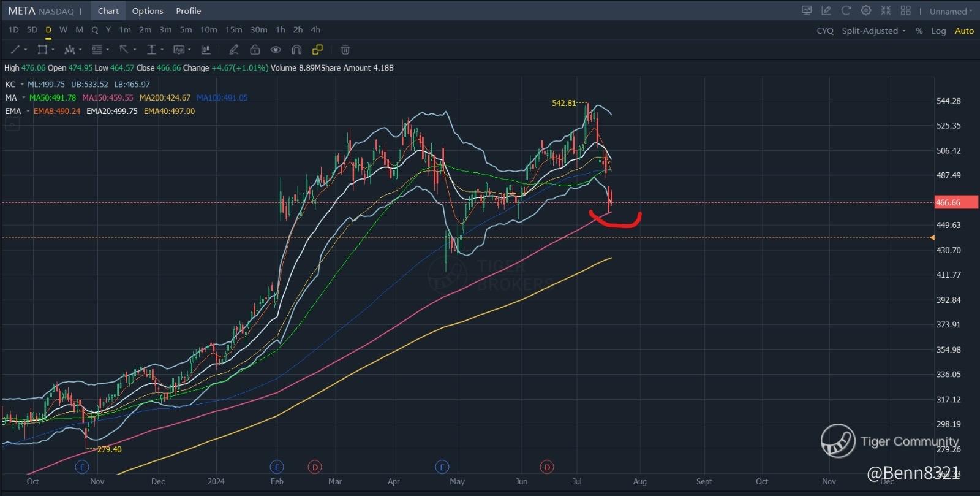This screenshot has height=496, width=980.
Task: Expand the EMA indicator dropdown arrow
Action: [x=28, y=112]
